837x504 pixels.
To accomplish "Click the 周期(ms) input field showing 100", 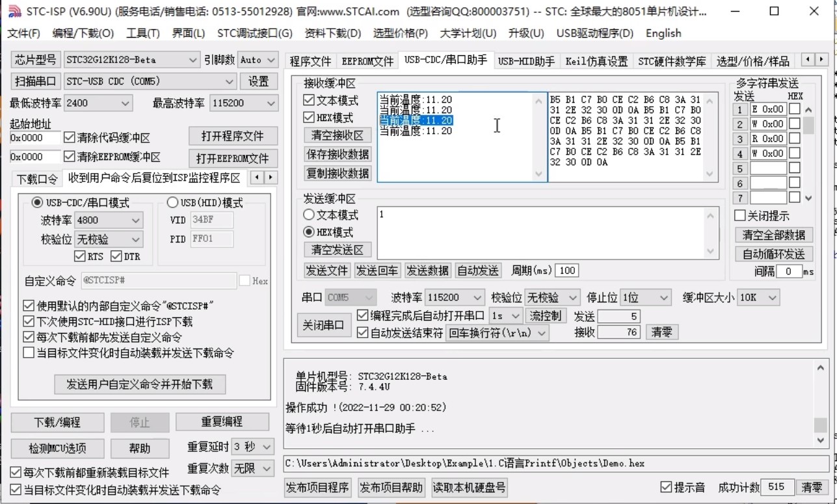I will [x=567, y=271].
